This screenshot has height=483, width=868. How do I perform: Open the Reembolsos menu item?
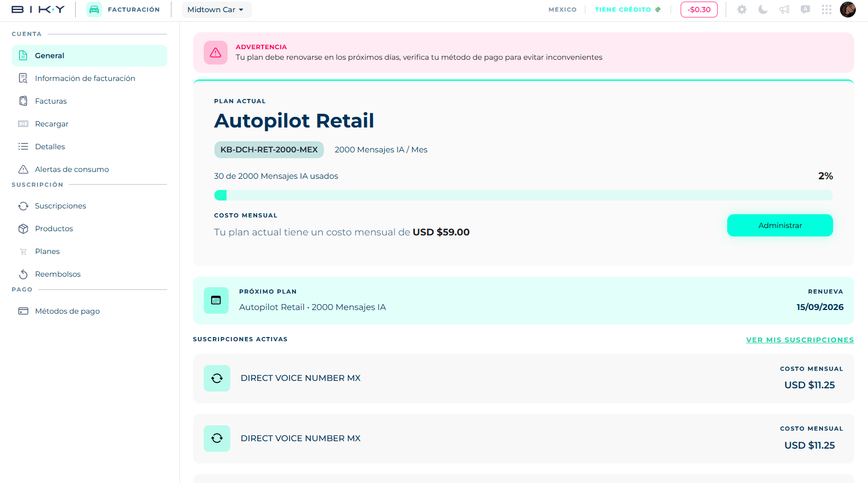tap(89, 274)
